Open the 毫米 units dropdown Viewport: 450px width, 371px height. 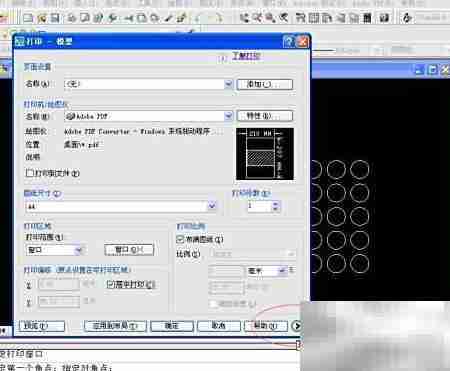[282, 271]
